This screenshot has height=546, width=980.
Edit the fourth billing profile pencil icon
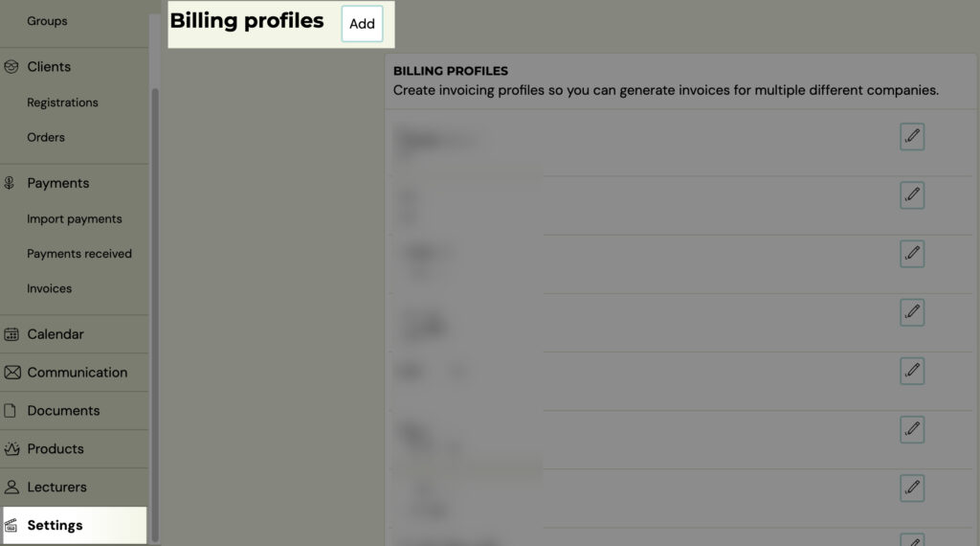click(912, 312)
